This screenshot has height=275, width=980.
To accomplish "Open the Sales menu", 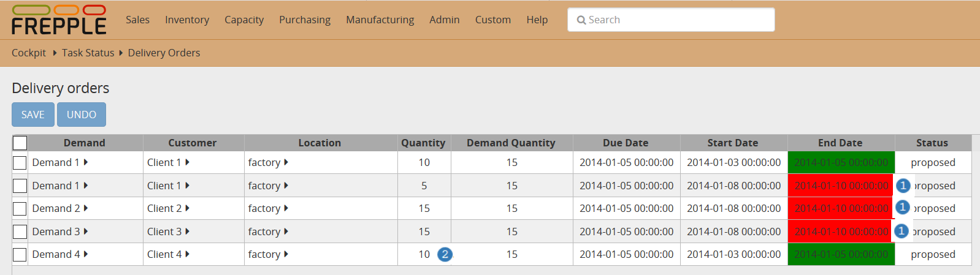I will coord(137,20).
